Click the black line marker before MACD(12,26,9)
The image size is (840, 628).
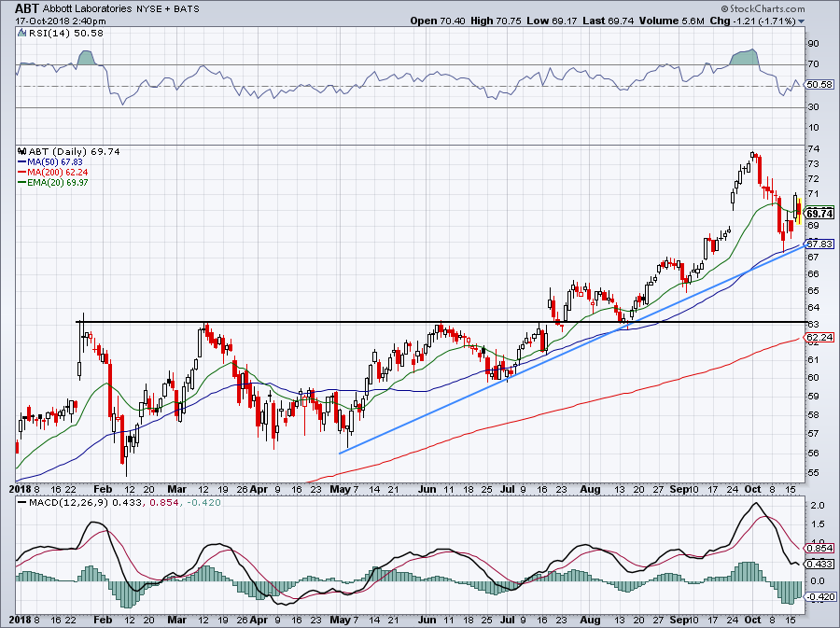tap(22, 502)
